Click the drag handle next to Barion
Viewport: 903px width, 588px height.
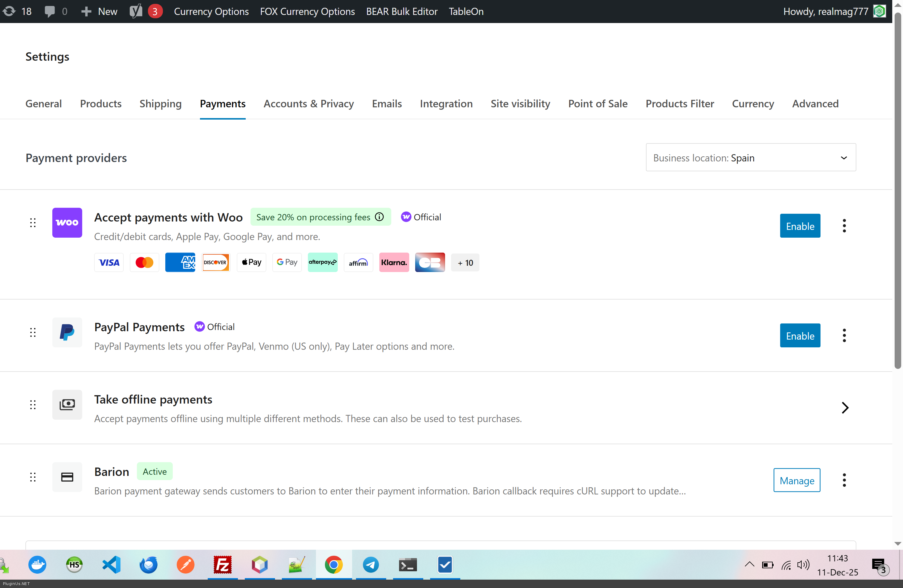tap(33, 477)
